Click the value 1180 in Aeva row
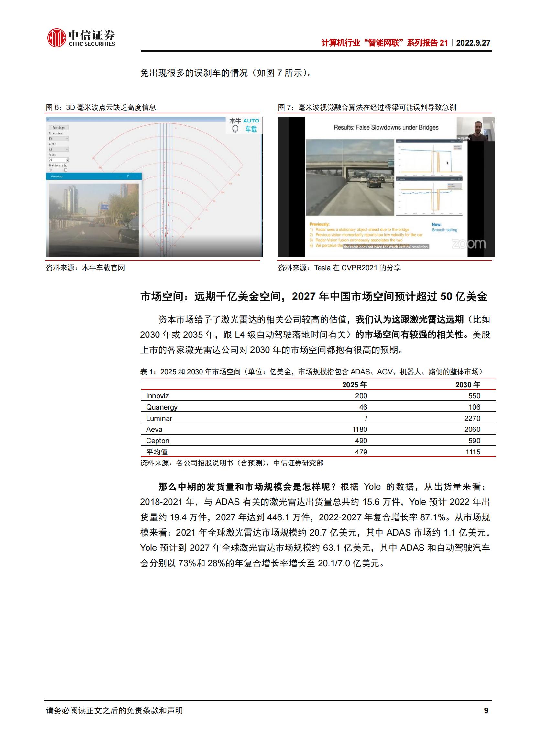The height and width of the screenshot is (756, 535). coord(359,429)
